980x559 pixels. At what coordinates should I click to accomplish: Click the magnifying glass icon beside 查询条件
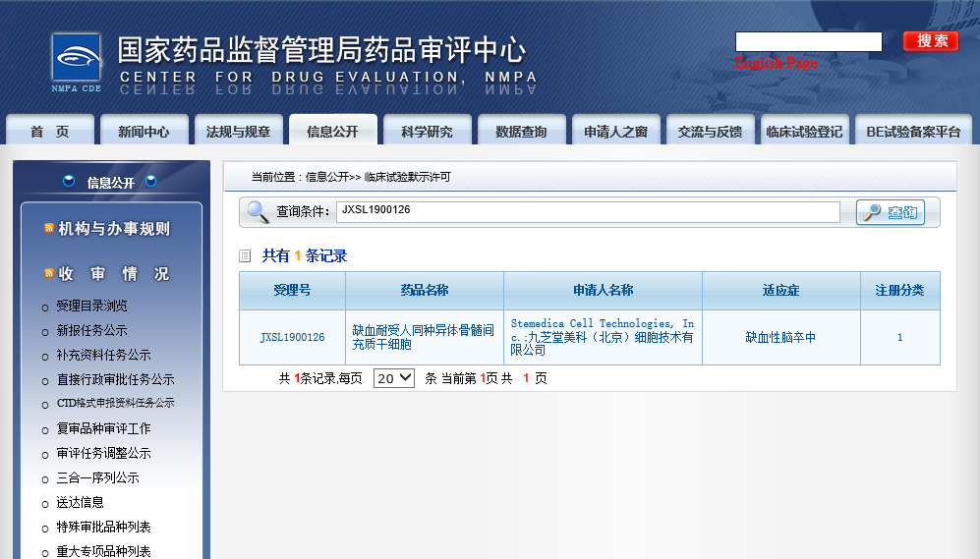tap(258, 212)
